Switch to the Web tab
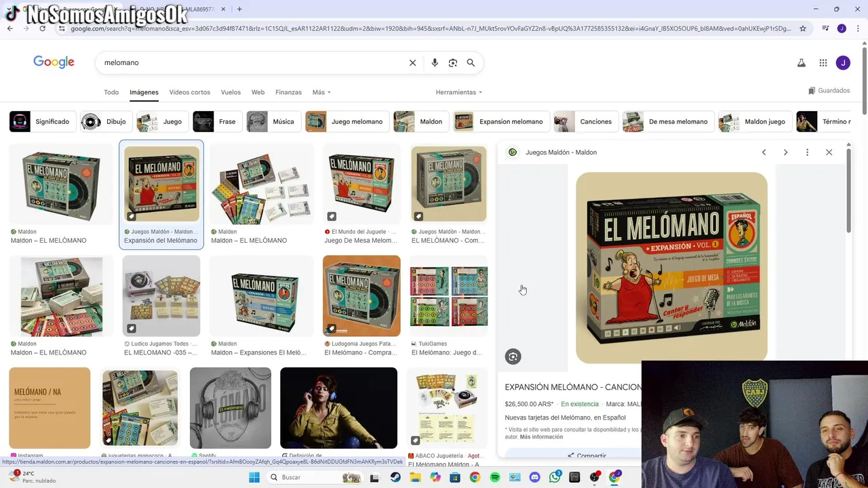The image size is (868, 488). coord(258,92)
